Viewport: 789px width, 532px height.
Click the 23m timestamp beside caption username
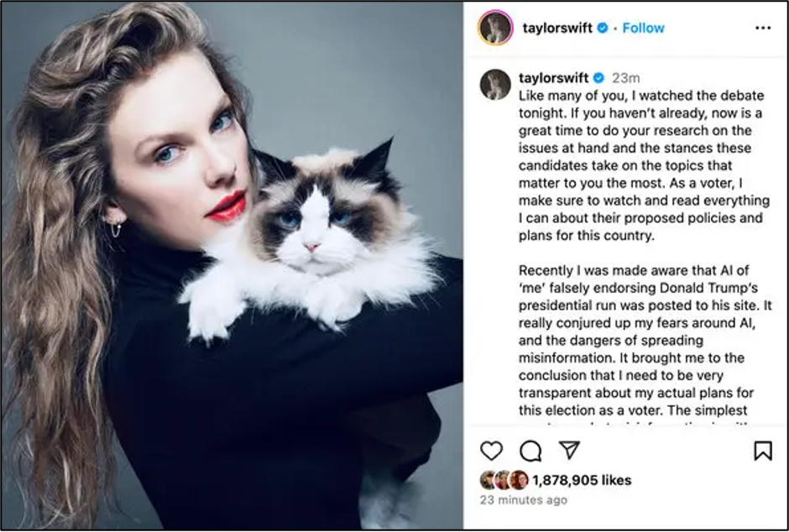point(625,78)
